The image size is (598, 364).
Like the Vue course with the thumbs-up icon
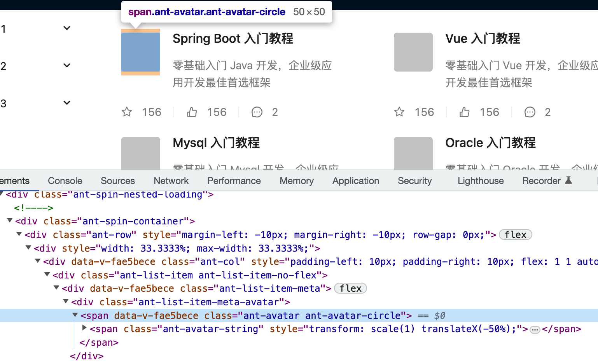point(464,112)
